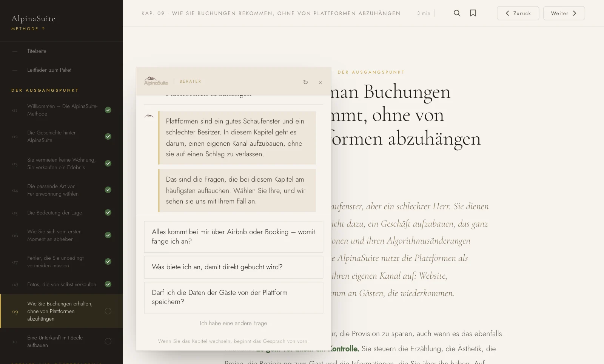Go to next chapter with Weiter
604x364 pixels.
(x=564, y=13)
